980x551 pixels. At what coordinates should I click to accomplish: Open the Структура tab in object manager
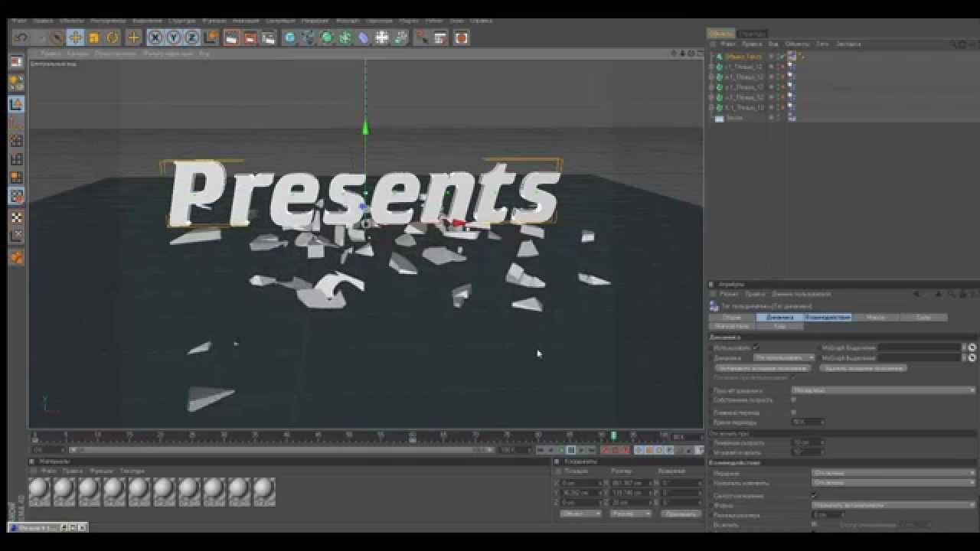click(753, 34)
